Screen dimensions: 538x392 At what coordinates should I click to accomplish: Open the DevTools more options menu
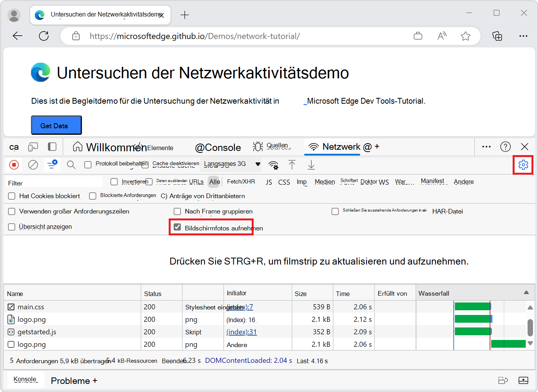(x=486, y=147)
